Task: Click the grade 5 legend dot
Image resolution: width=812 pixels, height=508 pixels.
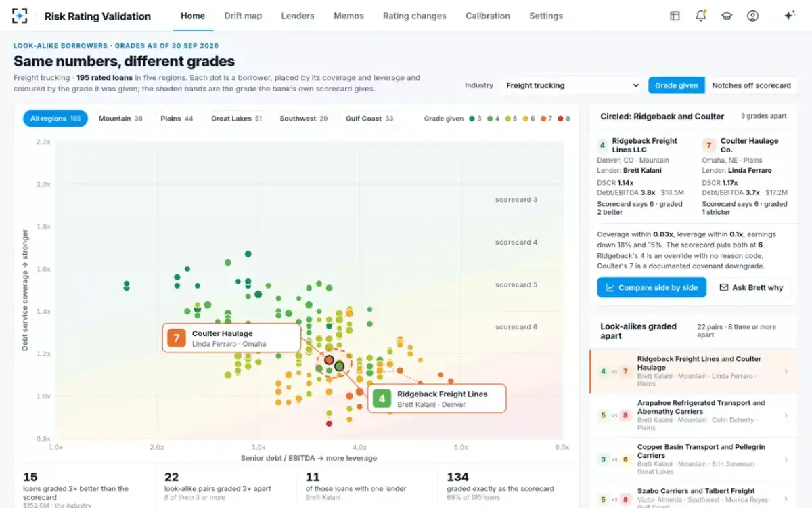Action: [x=507, y=119]
